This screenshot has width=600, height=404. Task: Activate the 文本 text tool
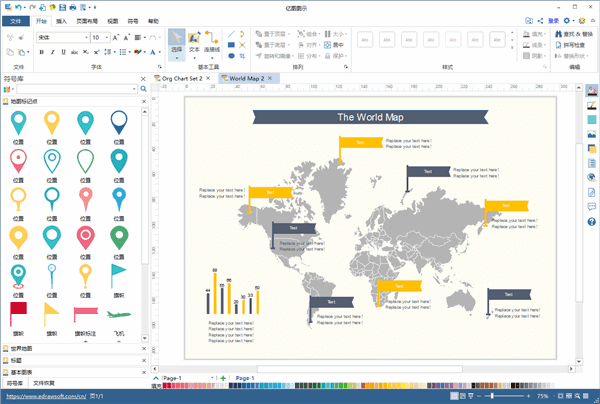click(194, 41)
